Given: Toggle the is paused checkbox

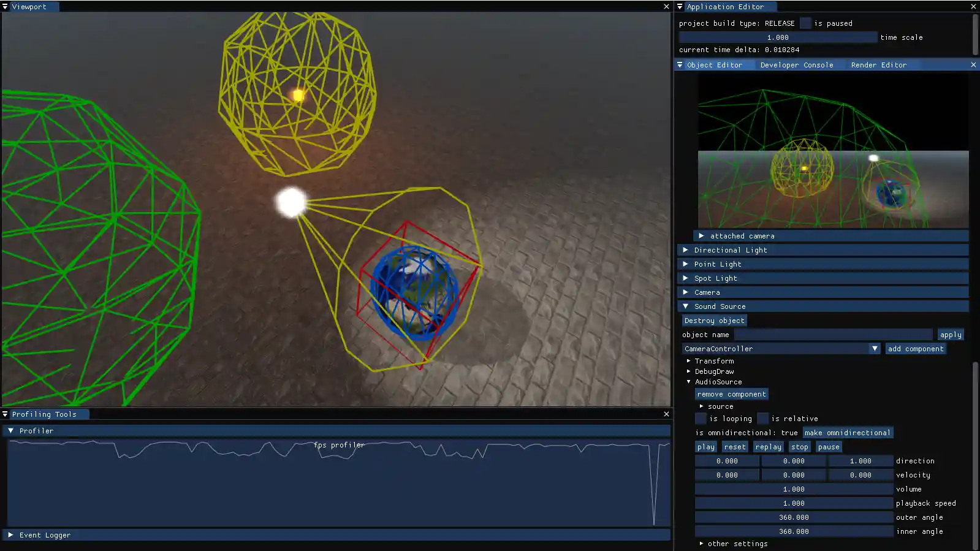Looking at the screenshot, I should 805,23.
